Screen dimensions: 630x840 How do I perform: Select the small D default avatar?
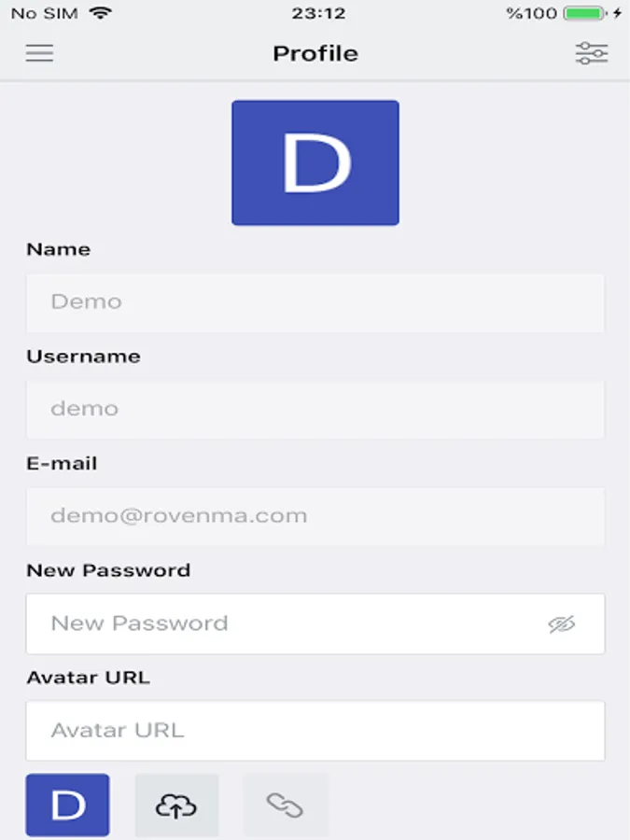click(67, 805)
